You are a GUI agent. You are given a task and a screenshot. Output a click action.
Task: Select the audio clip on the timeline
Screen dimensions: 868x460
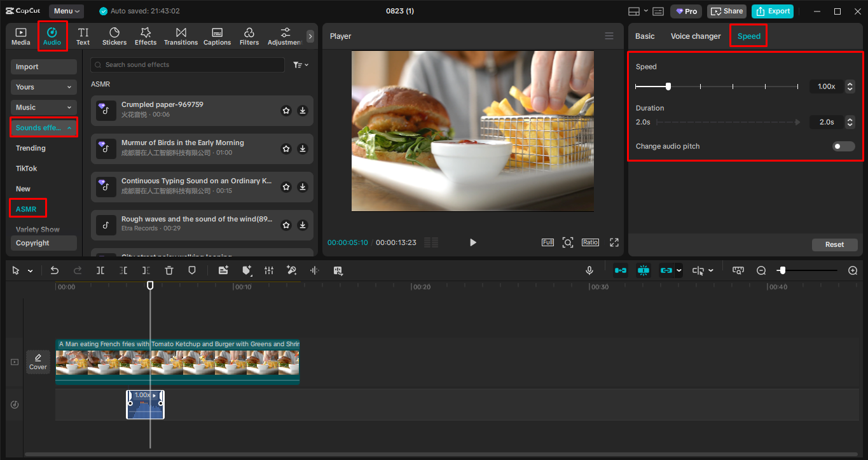145,405
